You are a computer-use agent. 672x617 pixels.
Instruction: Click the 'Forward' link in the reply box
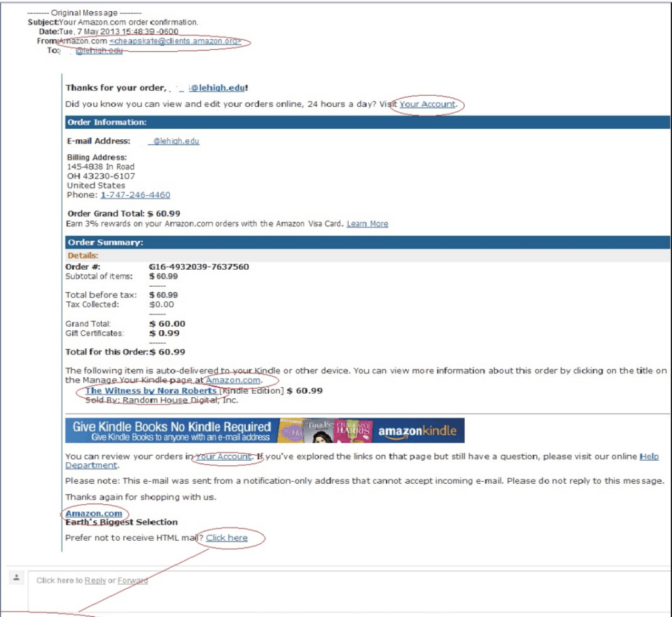[x=133, y=580]
